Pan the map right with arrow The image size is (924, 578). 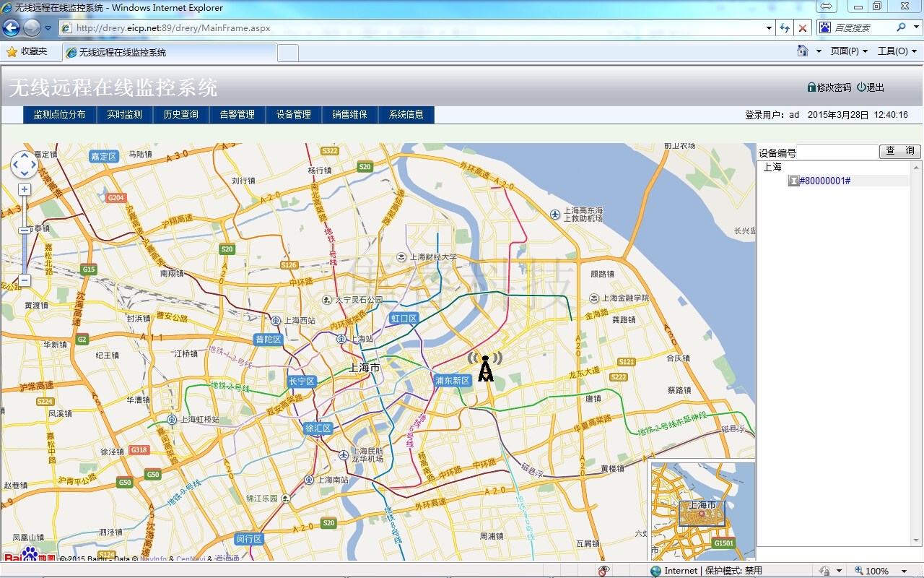[x=32, y=164]
